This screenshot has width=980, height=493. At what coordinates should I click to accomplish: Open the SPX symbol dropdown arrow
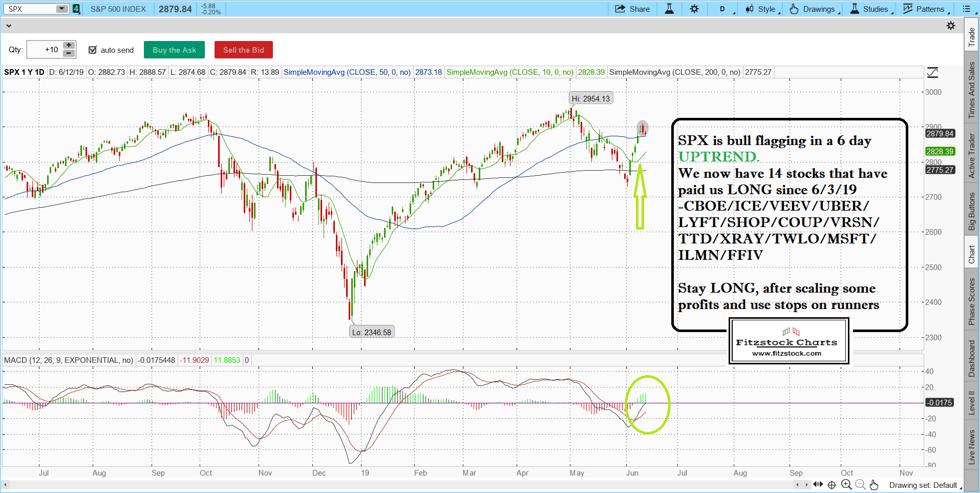pos(61,9)
